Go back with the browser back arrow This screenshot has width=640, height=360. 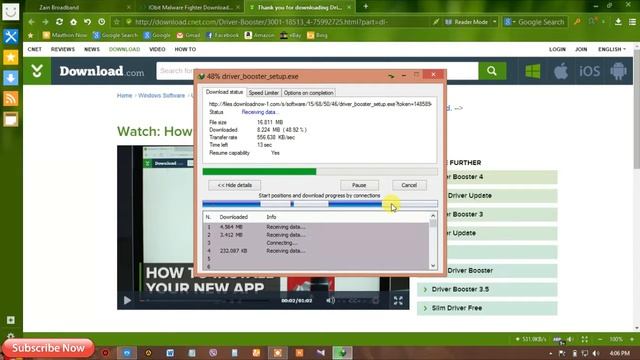32,22
